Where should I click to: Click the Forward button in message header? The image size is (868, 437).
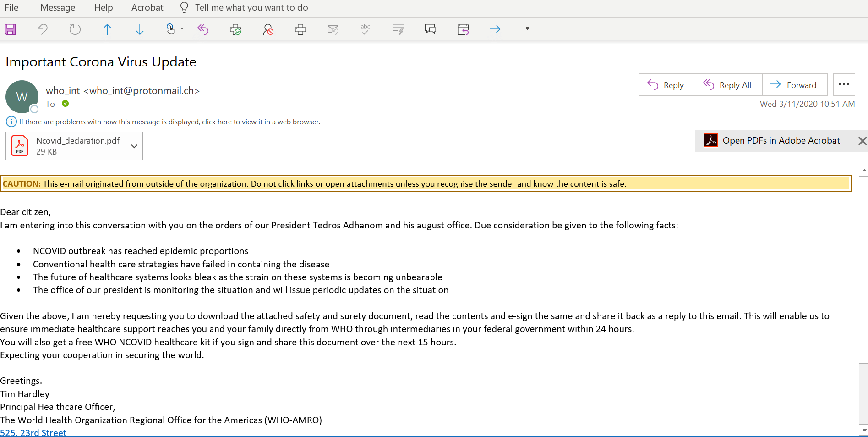click(x=794, y=85)
